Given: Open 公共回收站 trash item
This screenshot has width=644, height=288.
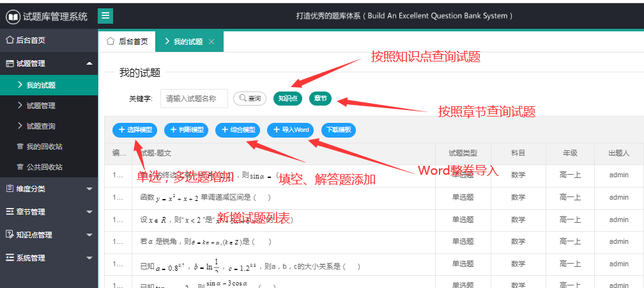Looking at the screenshot, I should pyautogui.click(x=43, y=167).
